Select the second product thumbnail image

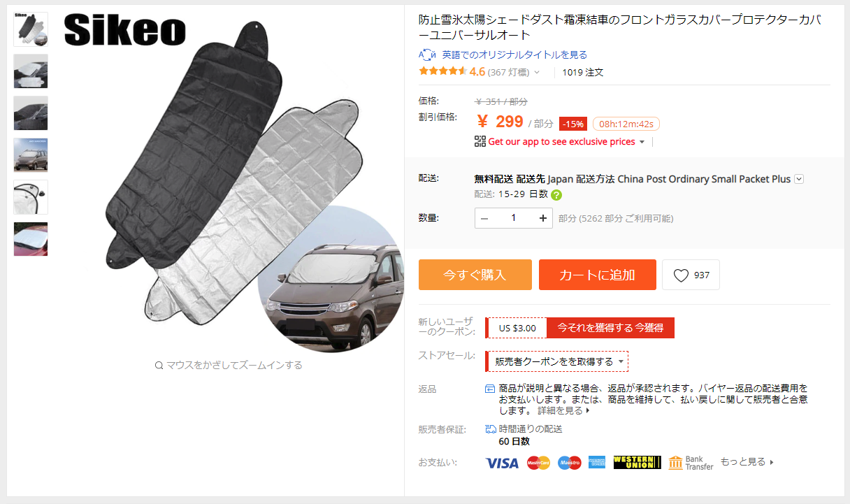coord(31,71)
